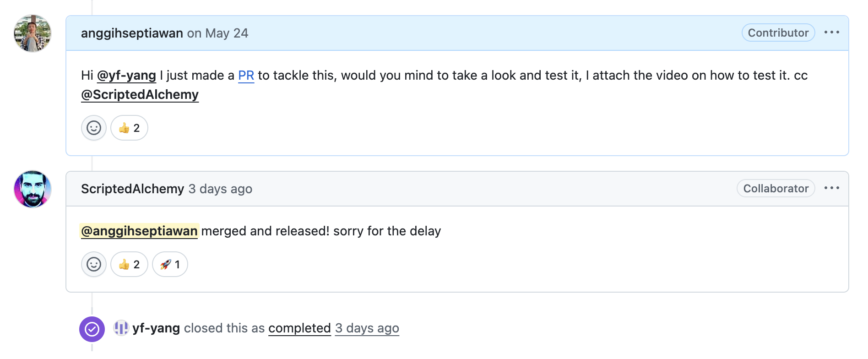This screenshot has width=868, height=359.
Task: Open options menu on anggihseptiawan's comment
Action: 831,33
